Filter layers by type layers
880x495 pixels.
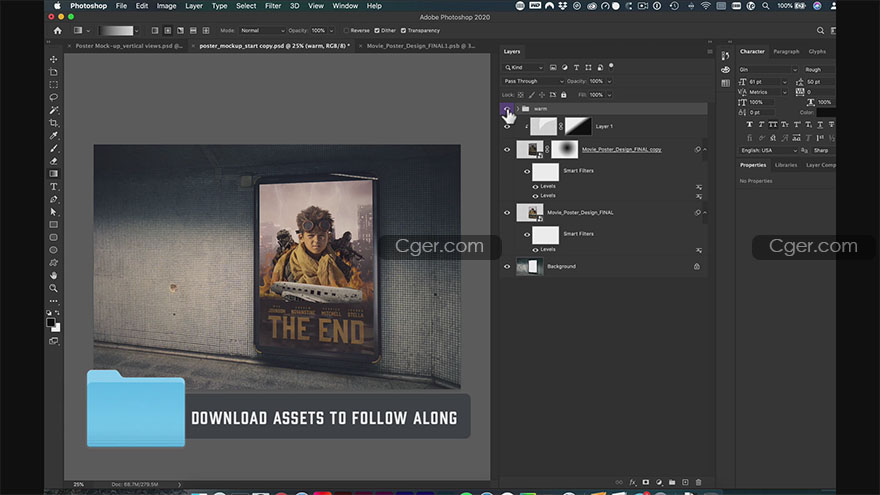[576, 67]
